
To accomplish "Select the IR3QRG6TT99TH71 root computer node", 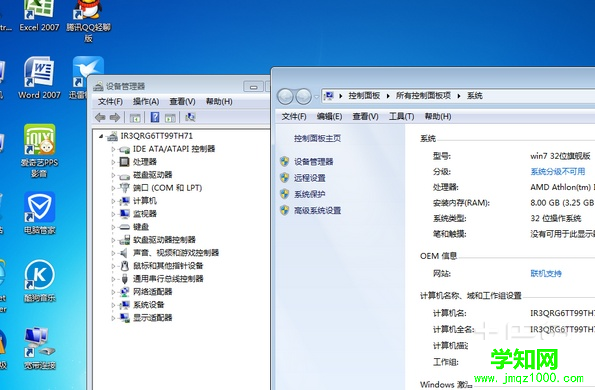I will [157, 136].
